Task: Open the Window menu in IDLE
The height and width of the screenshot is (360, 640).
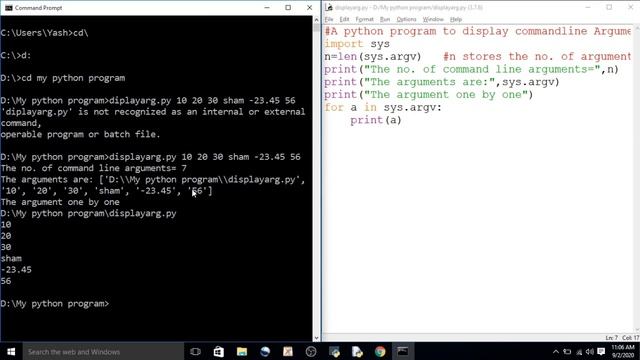Action: tap(433, 19)
